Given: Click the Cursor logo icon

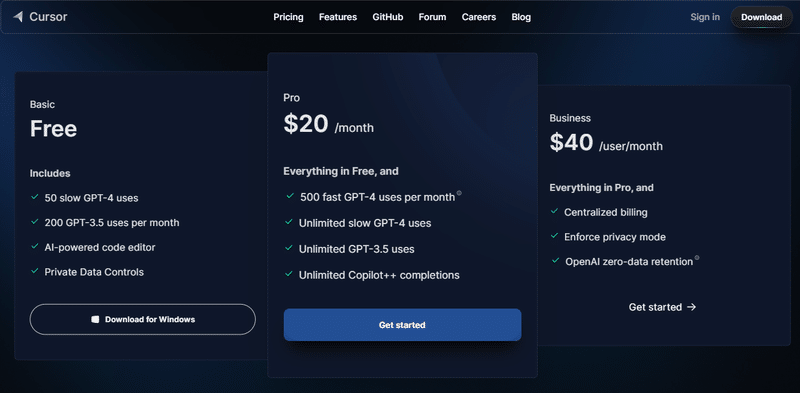Looking at the screenshot, I should [18, 17].
